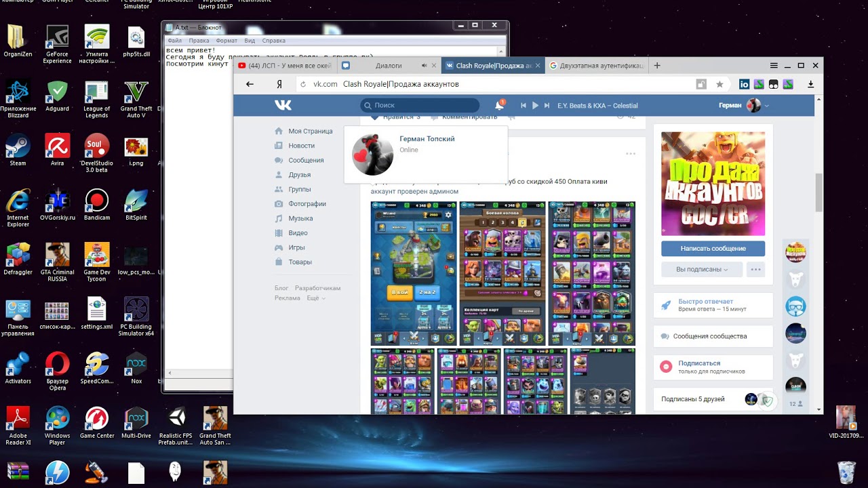Viewport: 868px width, 488px height.
Task: Select the League of Legends desktop icon
Action: coord(96,99)
